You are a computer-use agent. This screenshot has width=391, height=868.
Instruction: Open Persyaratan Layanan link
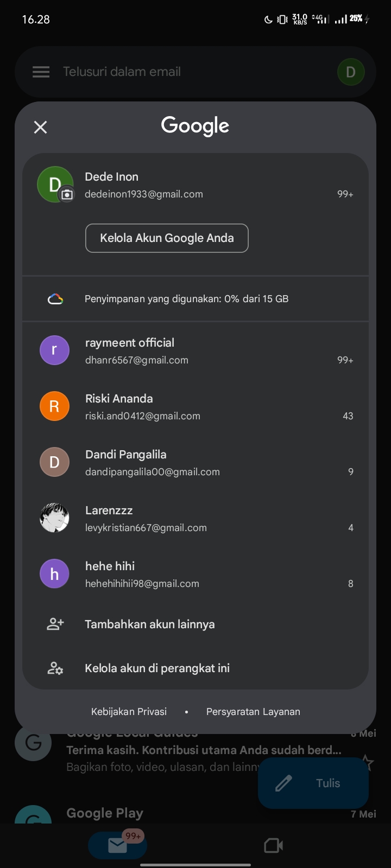[x=253, y=712]
